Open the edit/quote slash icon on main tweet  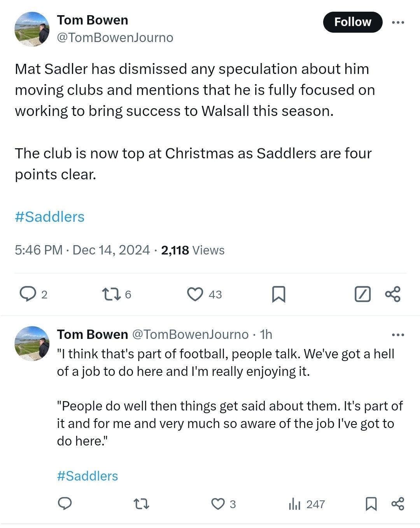click(362, 294)
